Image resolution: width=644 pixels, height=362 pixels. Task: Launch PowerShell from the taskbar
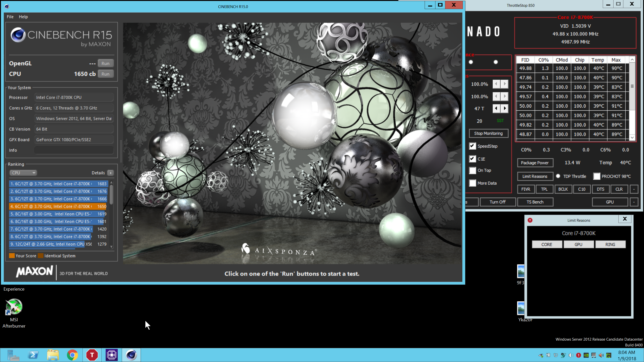click(33, 355)
